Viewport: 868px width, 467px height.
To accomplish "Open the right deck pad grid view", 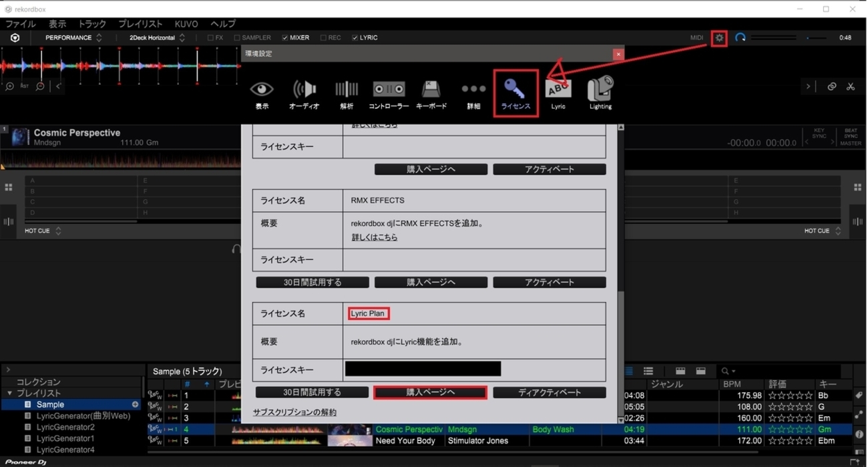I will (858, 188).
